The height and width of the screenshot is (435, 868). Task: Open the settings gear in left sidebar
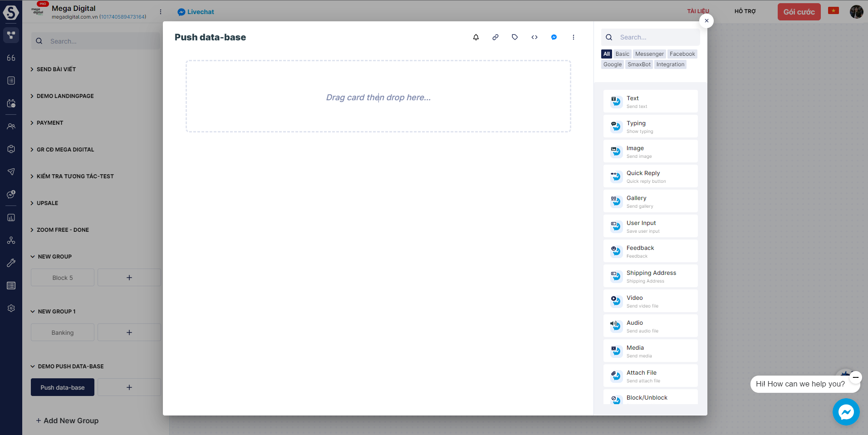(11, 308)
